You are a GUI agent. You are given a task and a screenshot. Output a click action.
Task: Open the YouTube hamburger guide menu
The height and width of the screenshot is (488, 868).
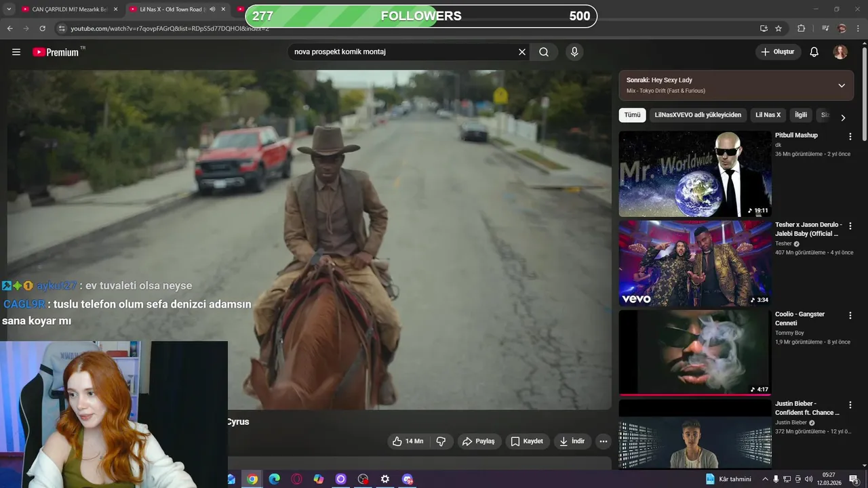(16, 52)
